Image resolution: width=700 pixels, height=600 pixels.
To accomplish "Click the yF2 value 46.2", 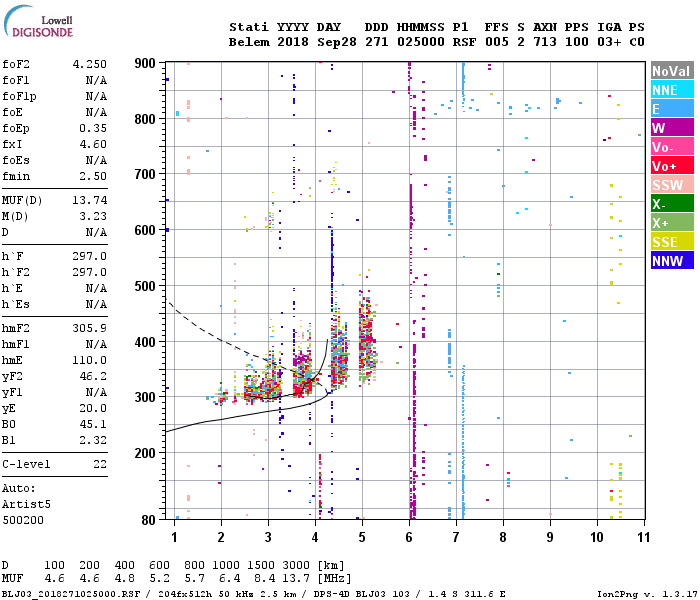I will coord(93,377).
